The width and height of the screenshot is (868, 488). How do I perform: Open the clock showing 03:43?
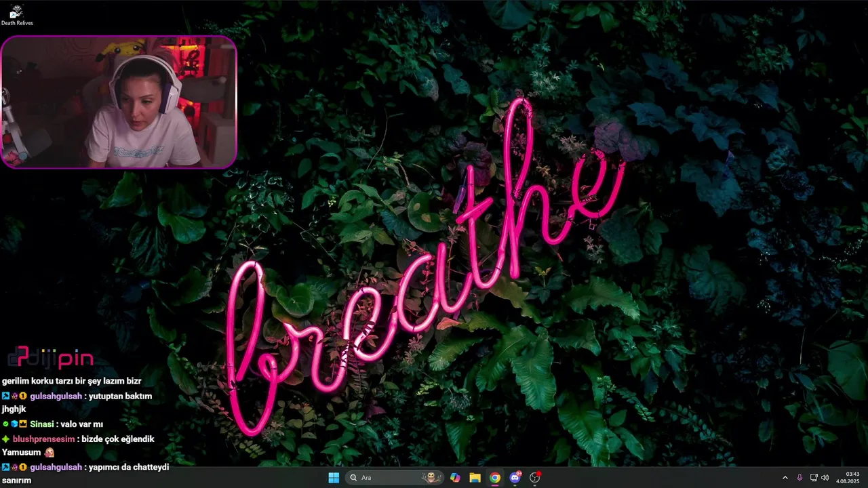click(x=848, y=478)
